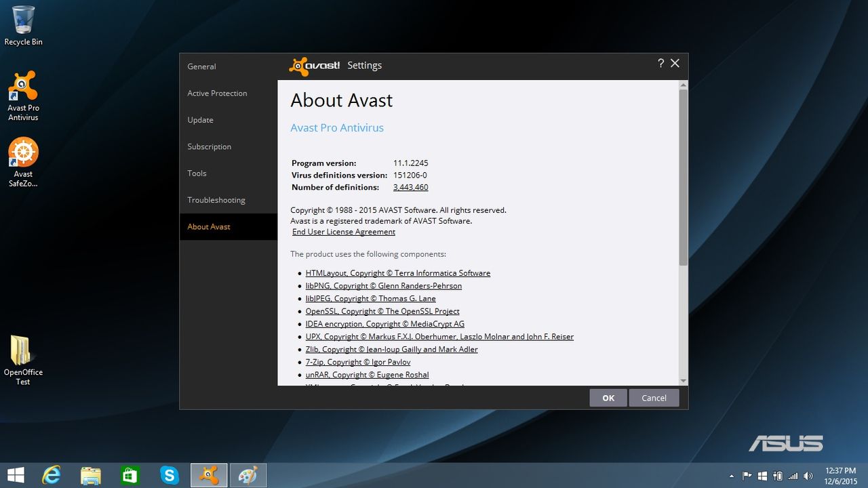Click the About Avast page heading

pos(342,100)
